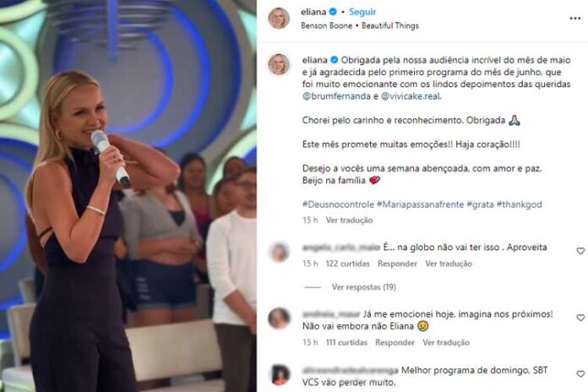The width and height of the screenshot is (588, 392).
Task: Like the comment about globo
Action: pos(580,251)
